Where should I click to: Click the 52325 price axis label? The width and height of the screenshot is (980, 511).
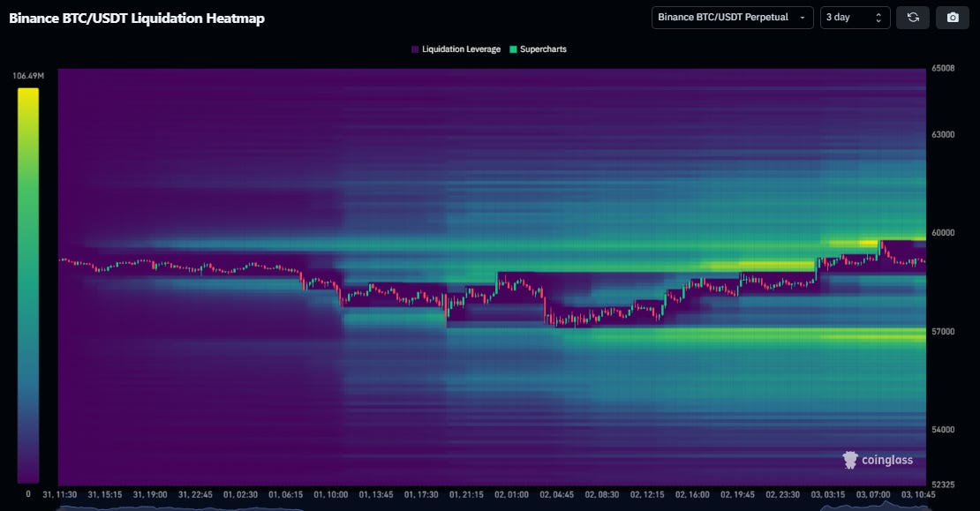pos(943,485)
